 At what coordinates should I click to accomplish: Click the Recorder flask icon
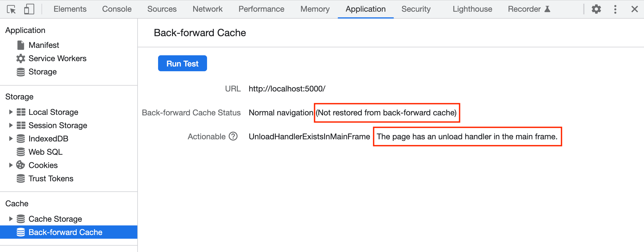point(547,9)
